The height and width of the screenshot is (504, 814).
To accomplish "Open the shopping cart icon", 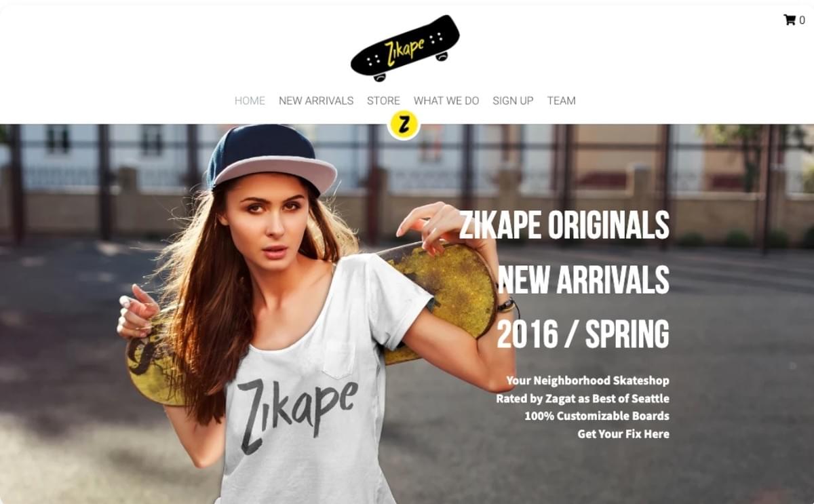I will (x=790, y=20).
